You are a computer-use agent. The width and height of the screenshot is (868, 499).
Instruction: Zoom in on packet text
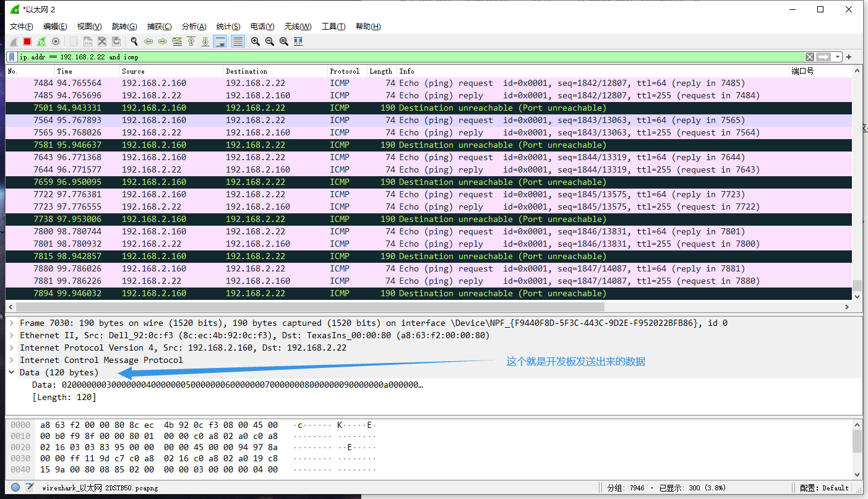pos(256,41)
